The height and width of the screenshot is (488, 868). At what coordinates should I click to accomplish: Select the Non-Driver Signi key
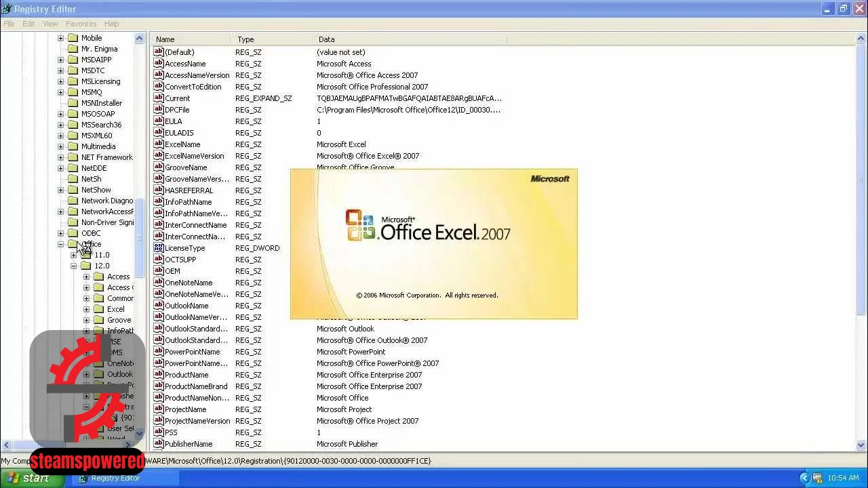107,222
